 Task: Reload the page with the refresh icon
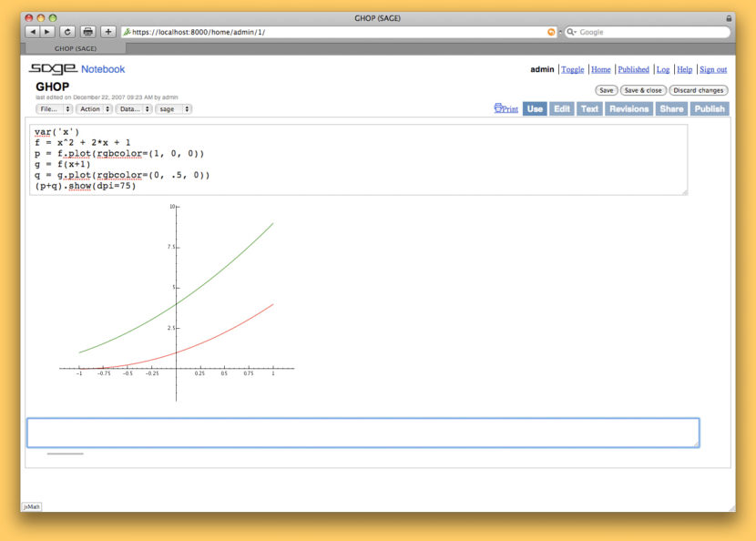coord(67,32)
